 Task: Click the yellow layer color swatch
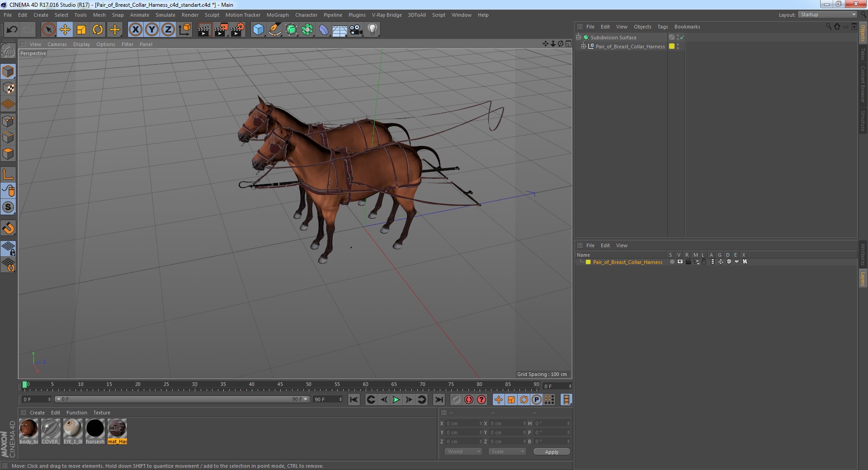pos(588,262)
